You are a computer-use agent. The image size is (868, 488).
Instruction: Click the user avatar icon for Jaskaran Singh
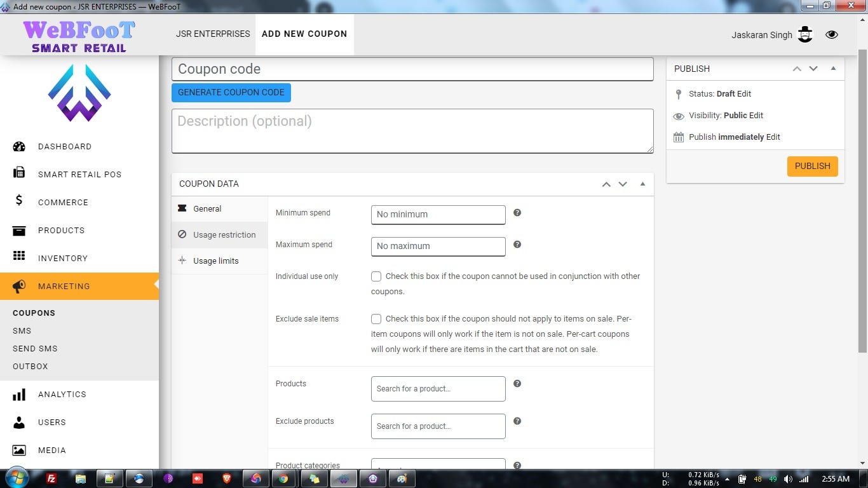pyautogui.click(x=805, y=34)
